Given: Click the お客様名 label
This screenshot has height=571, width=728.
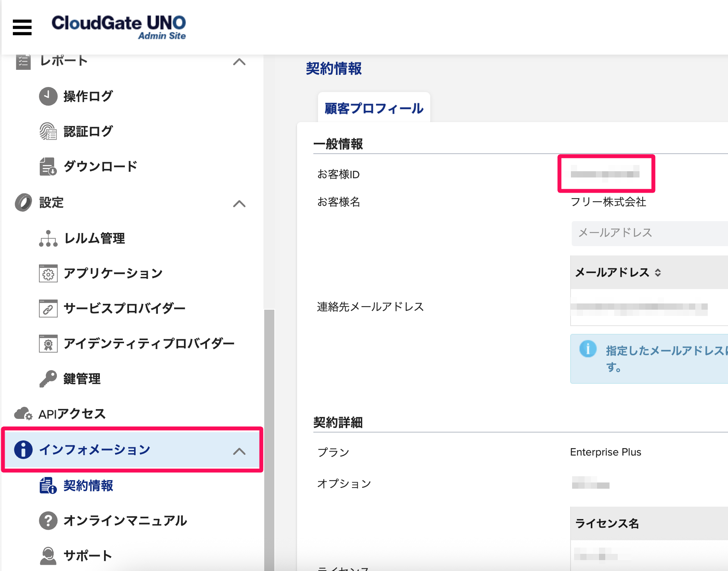Looking at the screenshot, I should 339,202.
